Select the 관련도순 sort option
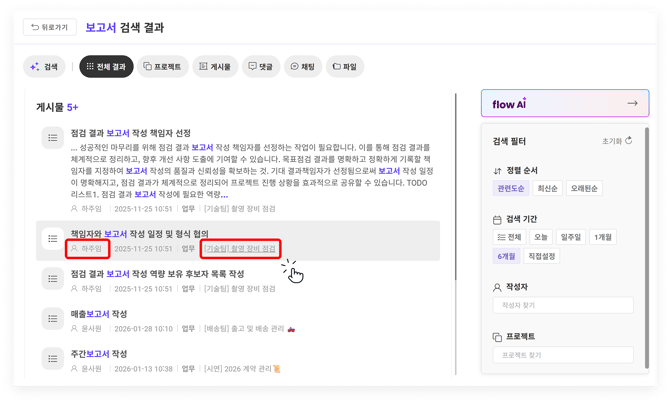This screenshot has width=670, height=403. (x=511, y=188)
